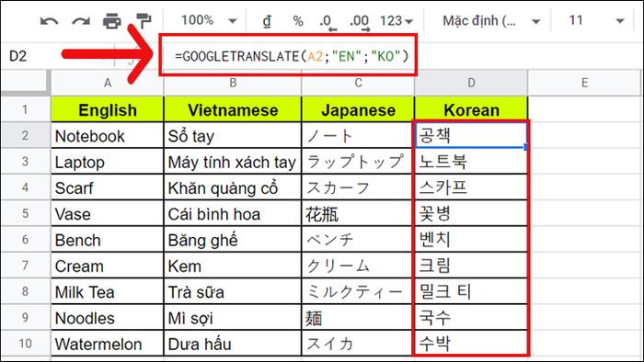This screenshot has height=362, width=644.
Task: Select the 벤치 Korean cell
Action: pos(471,240)
